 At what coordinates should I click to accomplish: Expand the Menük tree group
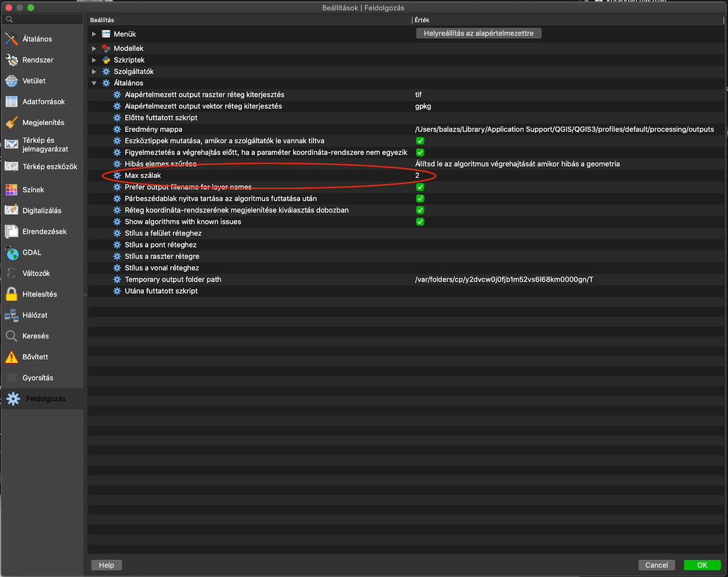[x=94, y=34]
